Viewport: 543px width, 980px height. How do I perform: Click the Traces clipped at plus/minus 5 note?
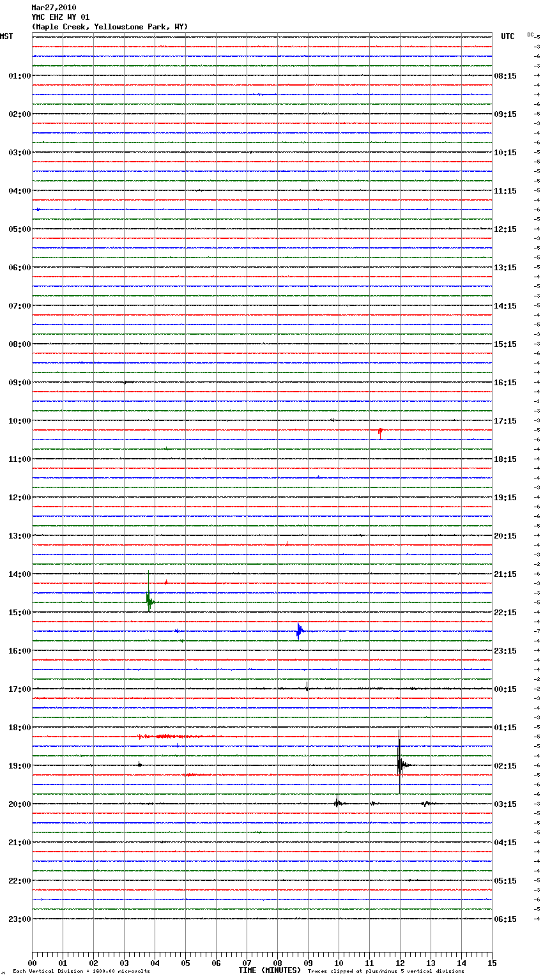click(x=386, y=972)
